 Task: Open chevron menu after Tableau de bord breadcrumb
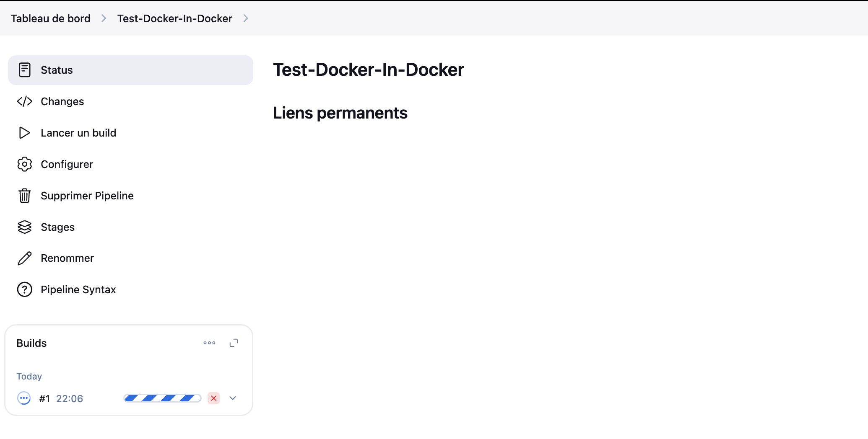[104, 18]
